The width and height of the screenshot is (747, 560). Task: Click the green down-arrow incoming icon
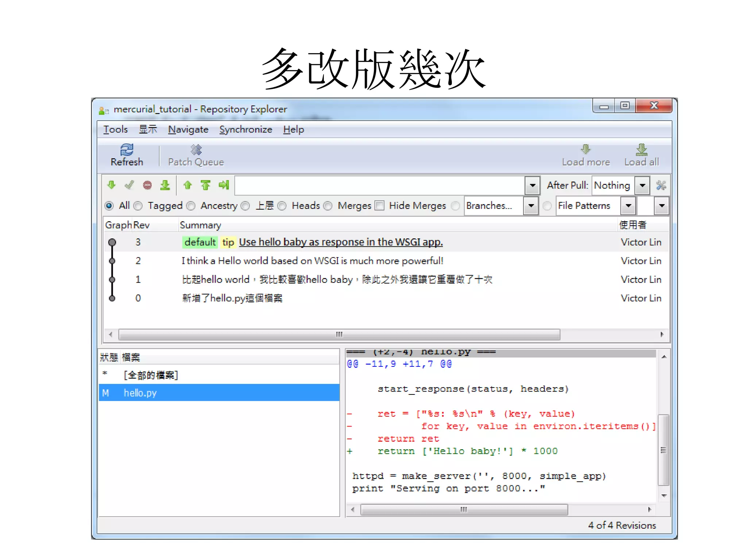pos(112,185)
